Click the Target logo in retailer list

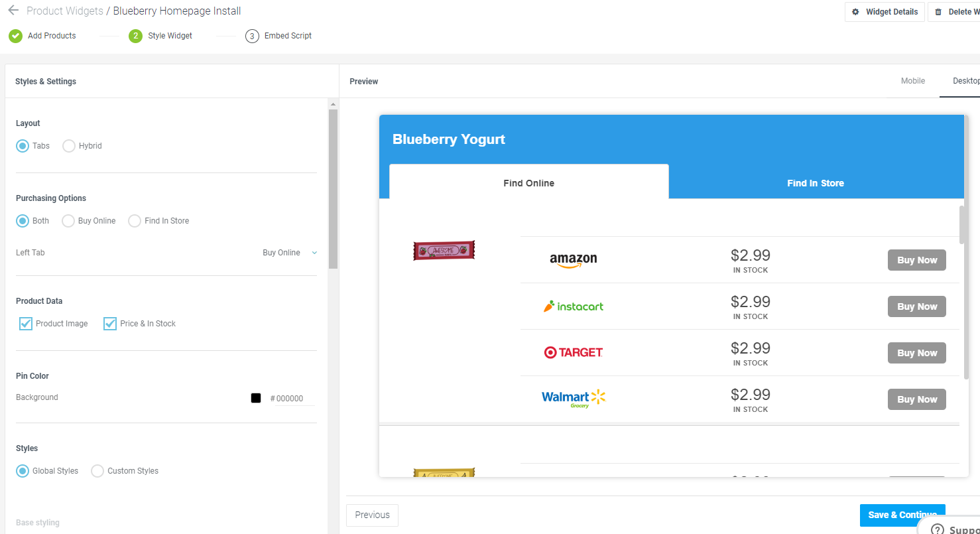click(x=574, y=353)
